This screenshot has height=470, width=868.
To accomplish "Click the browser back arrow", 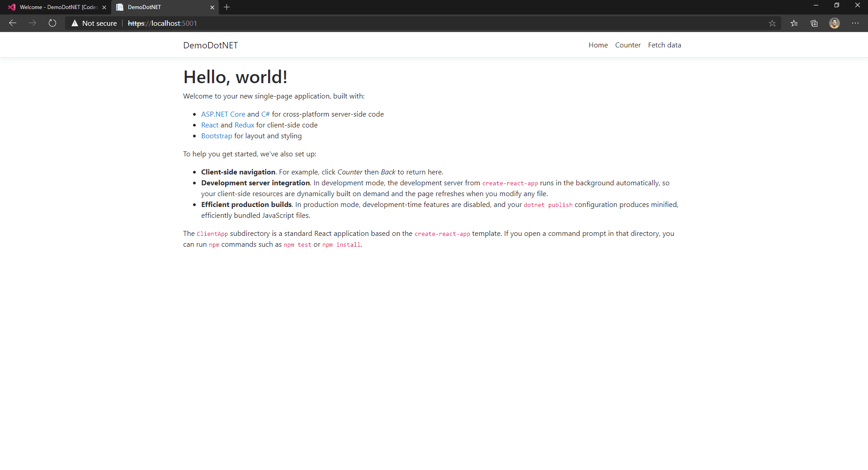I will coord(13,23).
